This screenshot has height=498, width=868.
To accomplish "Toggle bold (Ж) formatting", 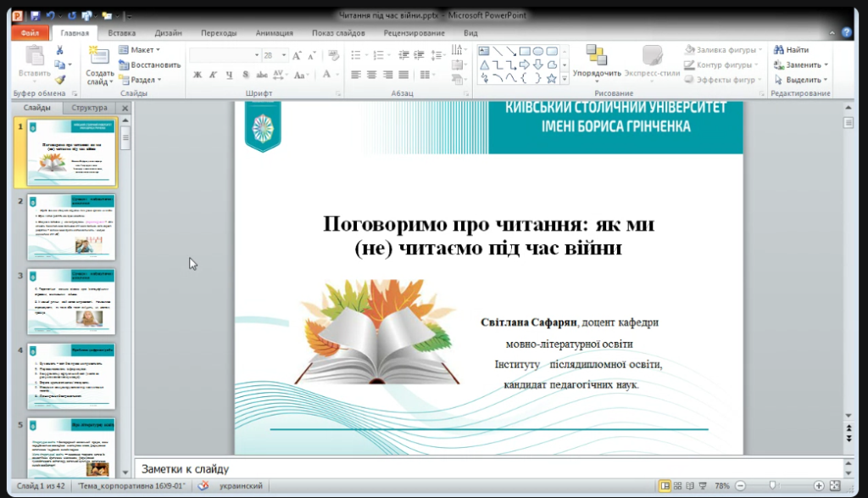I will [198, 75].
